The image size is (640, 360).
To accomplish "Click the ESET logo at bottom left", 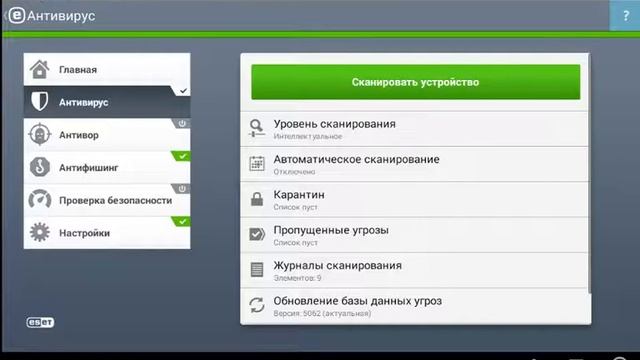I will (x=40, y=322).
